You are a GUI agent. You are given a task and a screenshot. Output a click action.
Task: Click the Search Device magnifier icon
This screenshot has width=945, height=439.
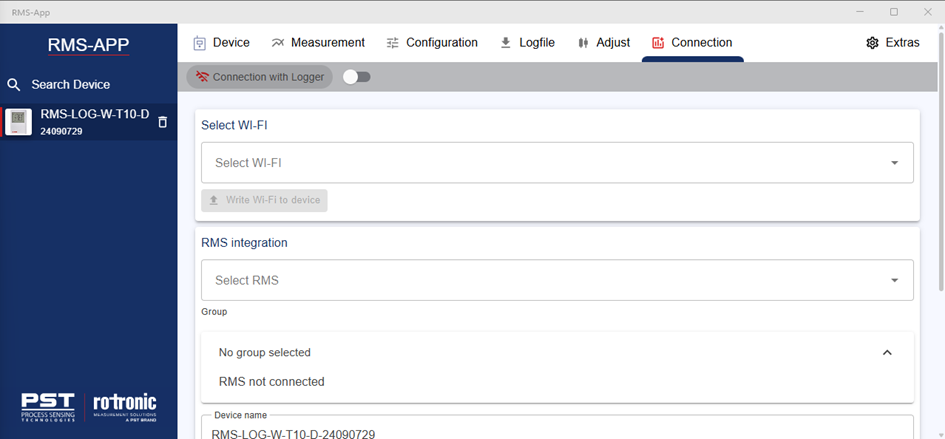pos(14,84)
